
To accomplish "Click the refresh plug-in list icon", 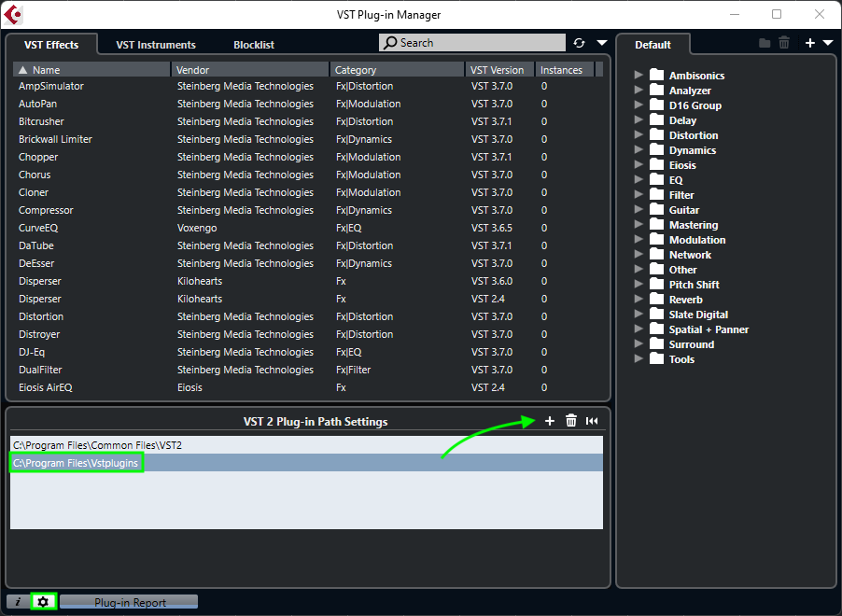I will pos(579,43).
